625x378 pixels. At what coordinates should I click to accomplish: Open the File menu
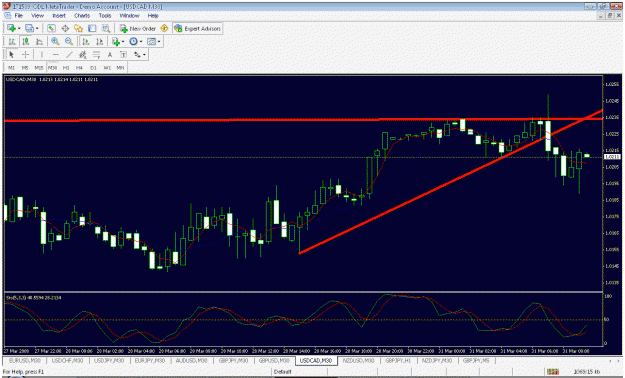click(x=19, y=16)
